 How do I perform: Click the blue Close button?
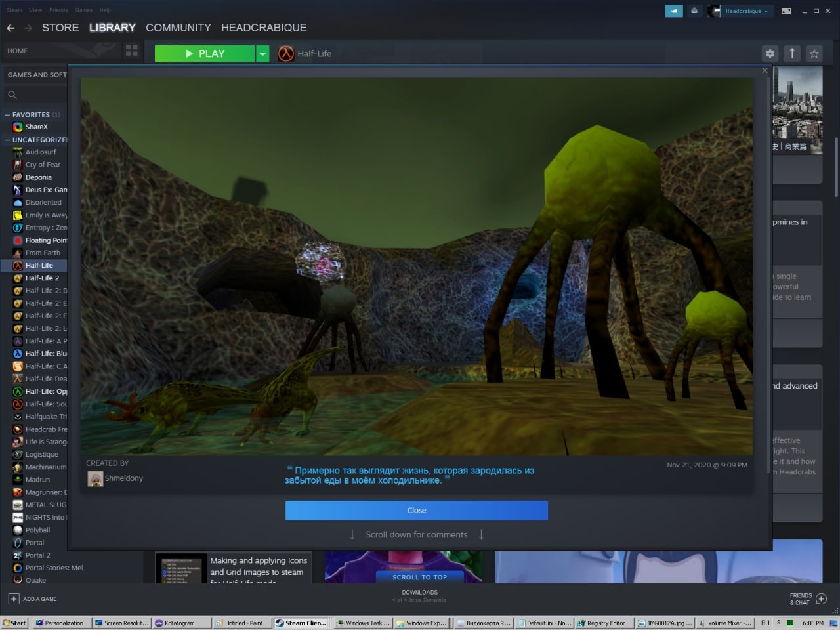pyautogui.click(x=417, y=511)
